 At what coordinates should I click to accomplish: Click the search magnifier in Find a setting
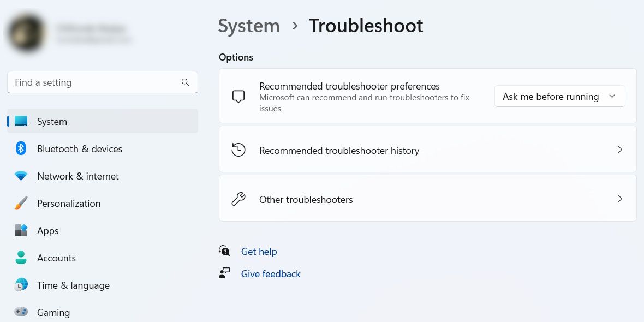point(185,82)
